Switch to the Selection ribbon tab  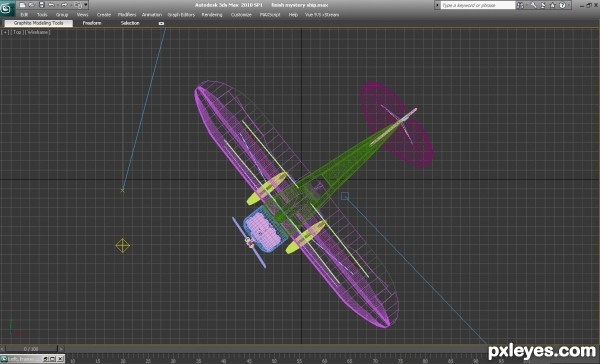130,23
